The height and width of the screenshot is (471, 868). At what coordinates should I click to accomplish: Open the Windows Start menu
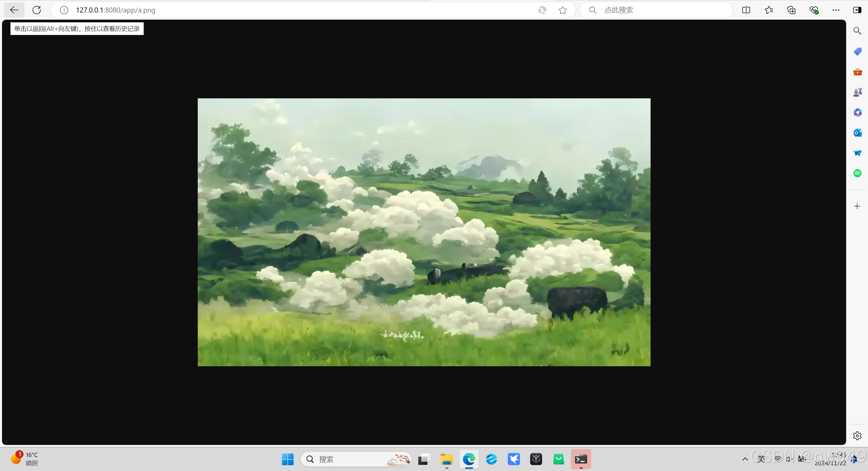pos(288,459)
